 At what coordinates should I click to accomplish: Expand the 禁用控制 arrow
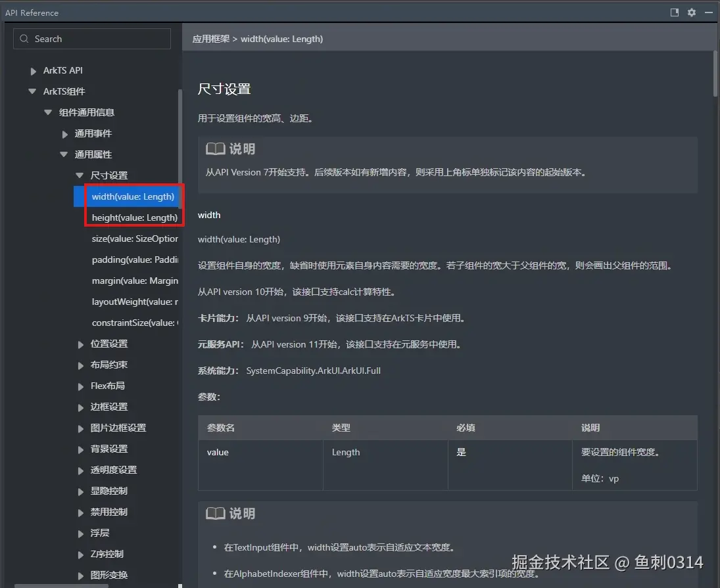click(80, 513)
